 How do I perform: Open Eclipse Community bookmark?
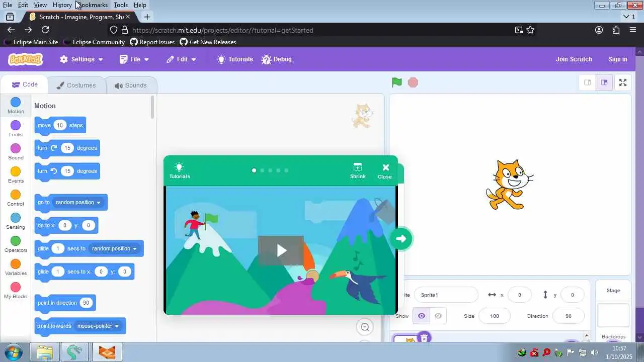click(x=94, y=42)
